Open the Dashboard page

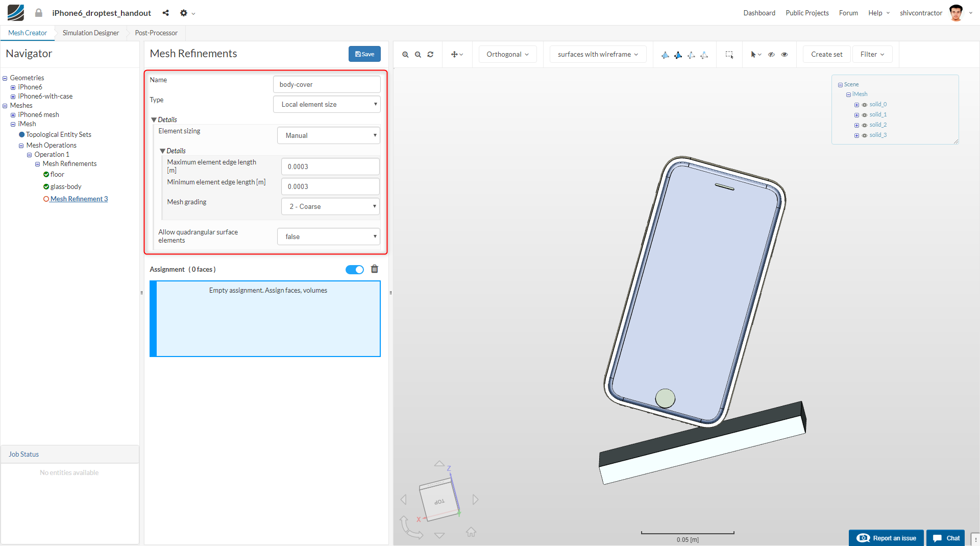point(759,13)
